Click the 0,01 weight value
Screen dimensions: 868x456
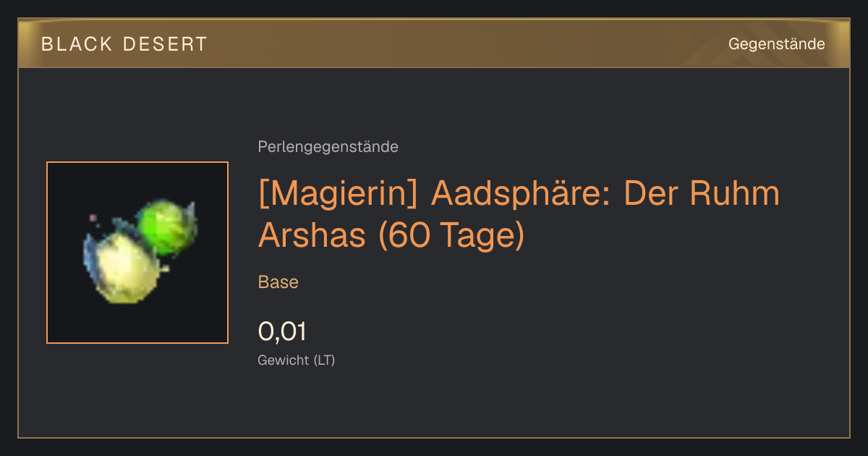point(282,332)
